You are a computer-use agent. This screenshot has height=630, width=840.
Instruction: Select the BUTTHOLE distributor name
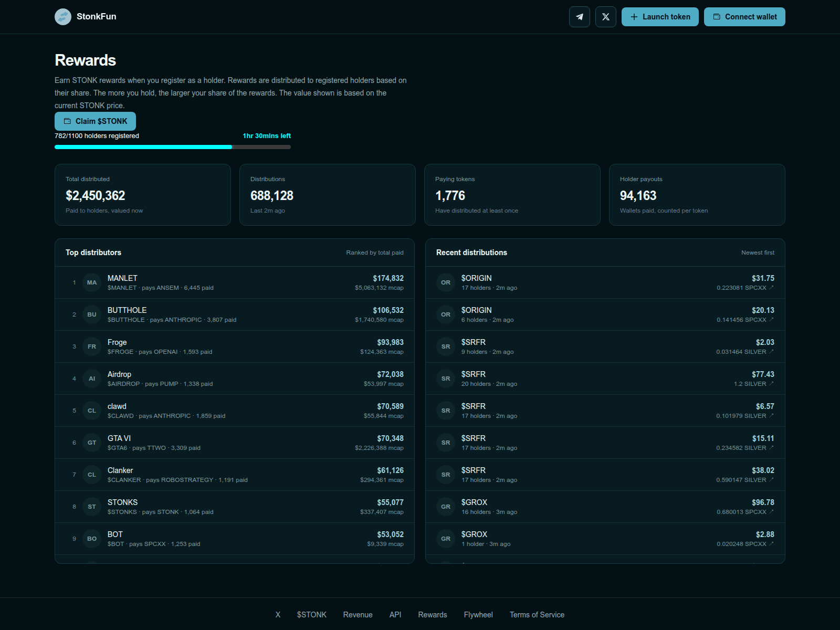pyautogui.click(x=127, y=310)
